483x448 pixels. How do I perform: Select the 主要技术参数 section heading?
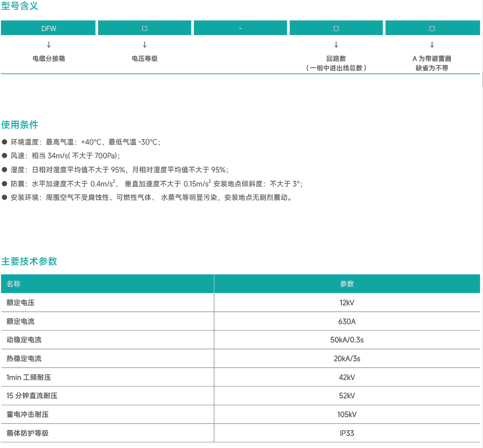pyautogui.click(x=29, y=262)
